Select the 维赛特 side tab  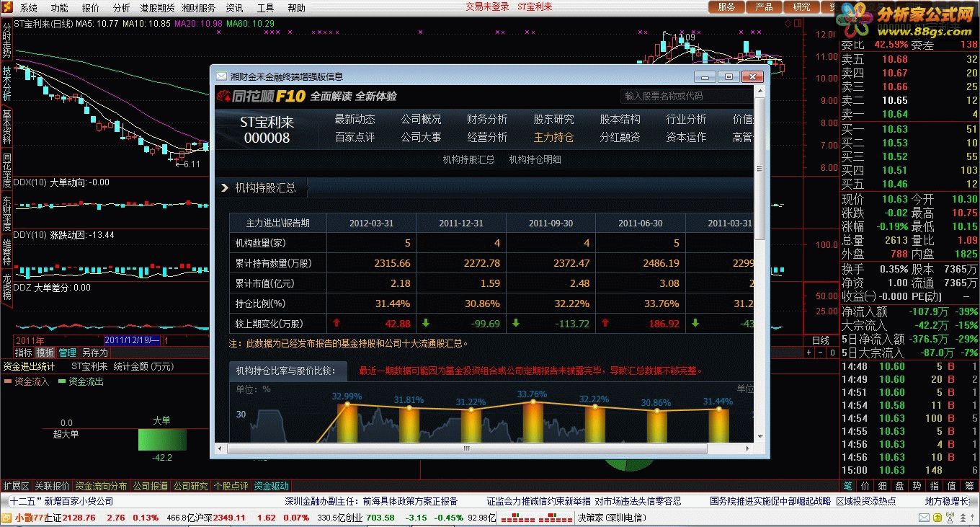(x=6, y=252)
